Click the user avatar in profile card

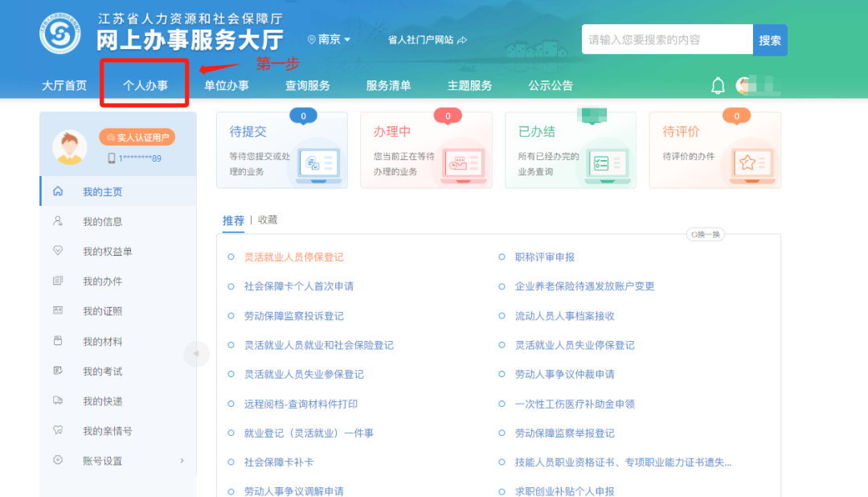pos(70,147)
